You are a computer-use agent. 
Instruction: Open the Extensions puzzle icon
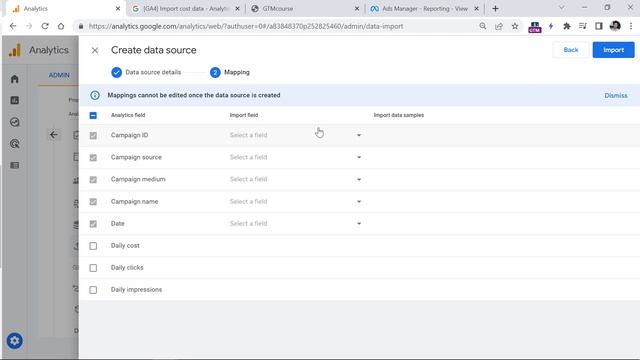pos(567,26)
